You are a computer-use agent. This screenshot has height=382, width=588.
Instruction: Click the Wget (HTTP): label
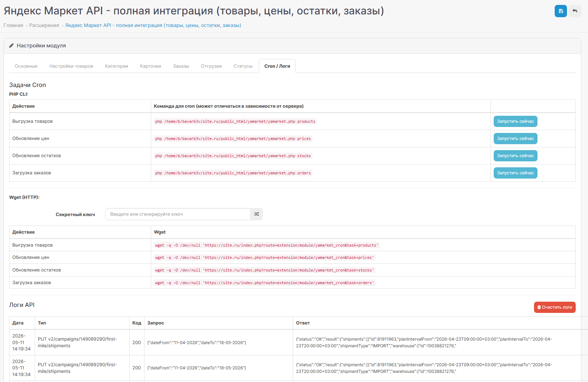[x=24, y=197]
